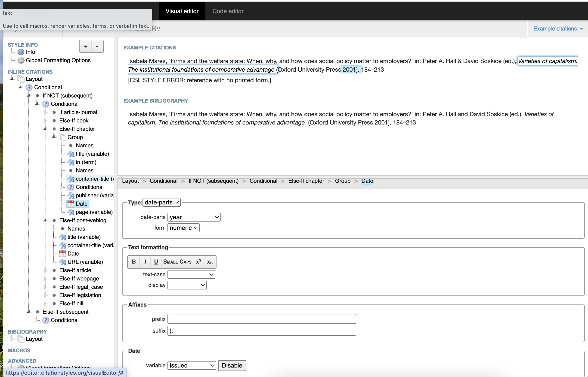
Task: Toggle Italic text formatting
Action: (x=145, y=262)
